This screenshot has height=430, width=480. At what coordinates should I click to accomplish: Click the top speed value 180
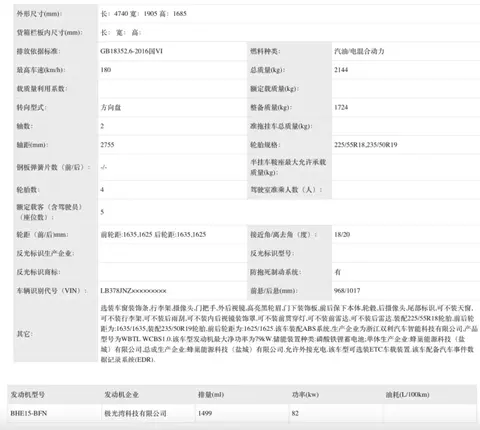click(106, 70)
